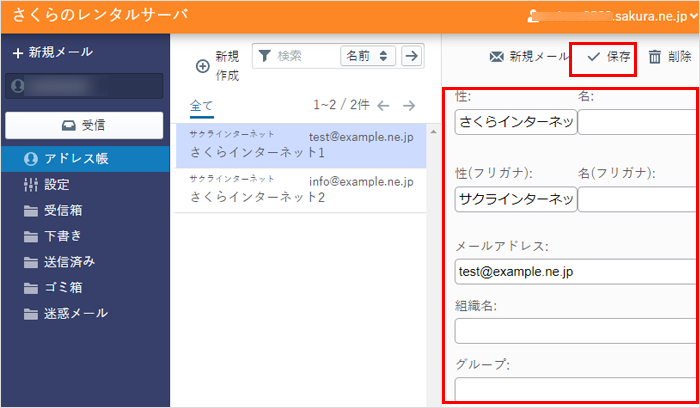Open the 名前 search criteria dropdown
Image resolution: width=700 pixels, height=408 pixels.
[368, 56]
